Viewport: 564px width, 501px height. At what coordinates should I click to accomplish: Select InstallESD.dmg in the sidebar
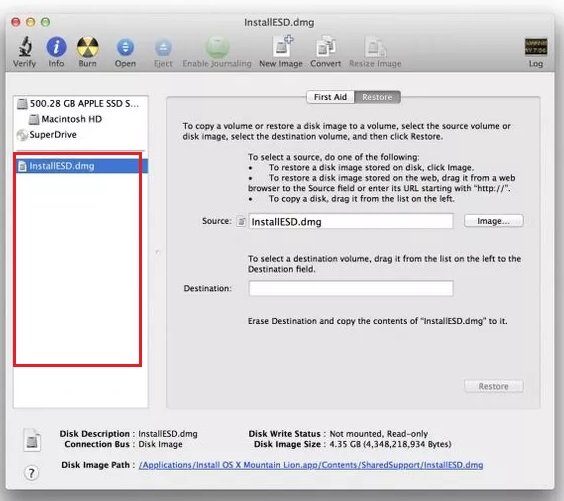(81, 166)
